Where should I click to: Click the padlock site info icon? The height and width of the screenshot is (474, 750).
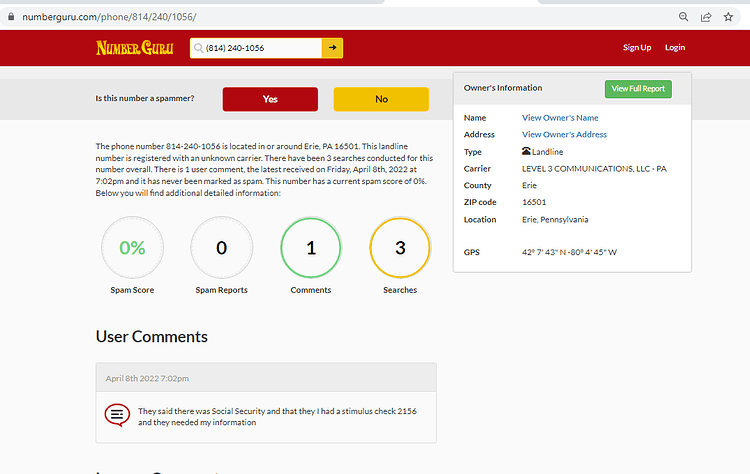(x=11, y=17)
